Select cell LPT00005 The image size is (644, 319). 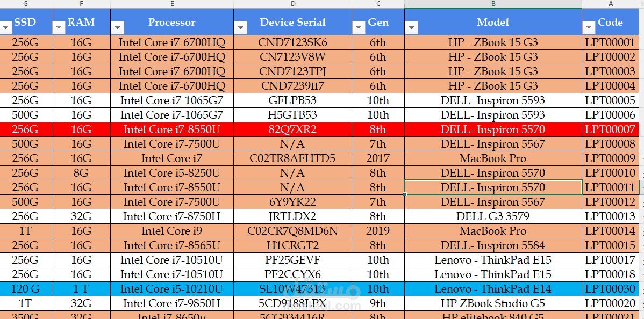pos(611,100)
